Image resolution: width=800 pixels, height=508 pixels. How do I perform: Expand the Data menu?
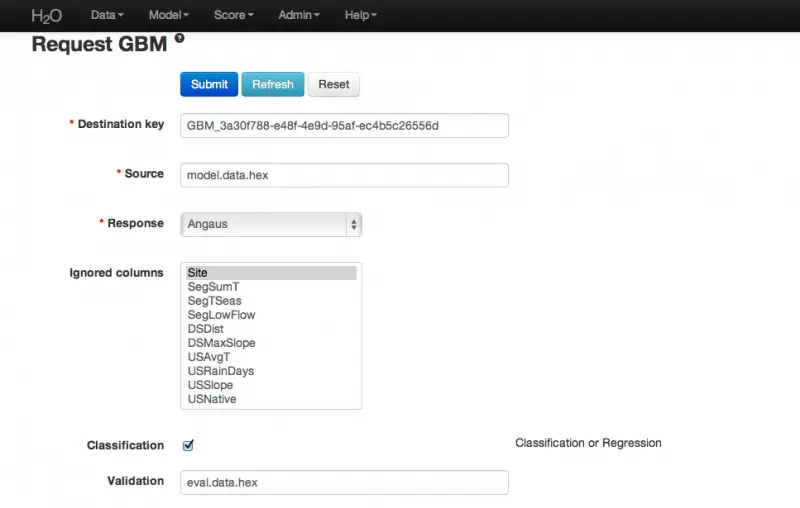pos(107,15)
